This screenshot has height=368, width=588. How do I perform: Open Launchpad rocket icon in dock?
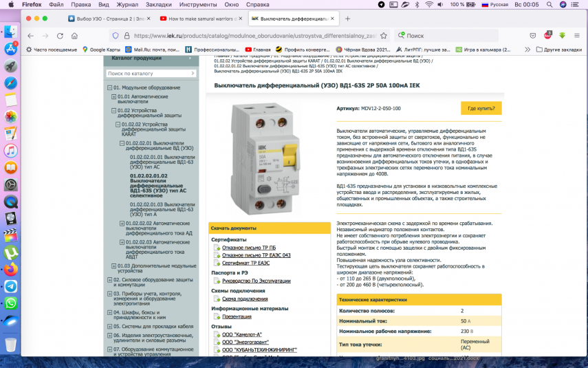pos(10,65)
